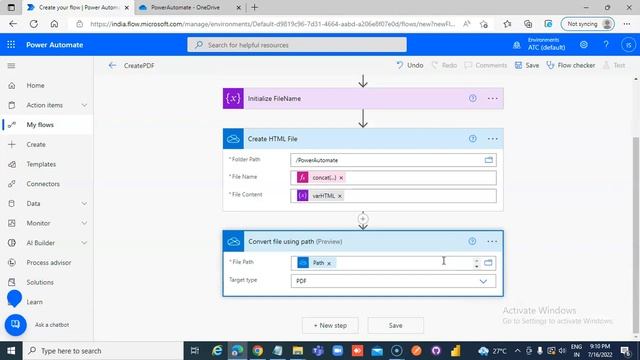Click the New step button
The height and width of the screenshot is (360, 640).
pyautogui.click(x=330, y=325)
